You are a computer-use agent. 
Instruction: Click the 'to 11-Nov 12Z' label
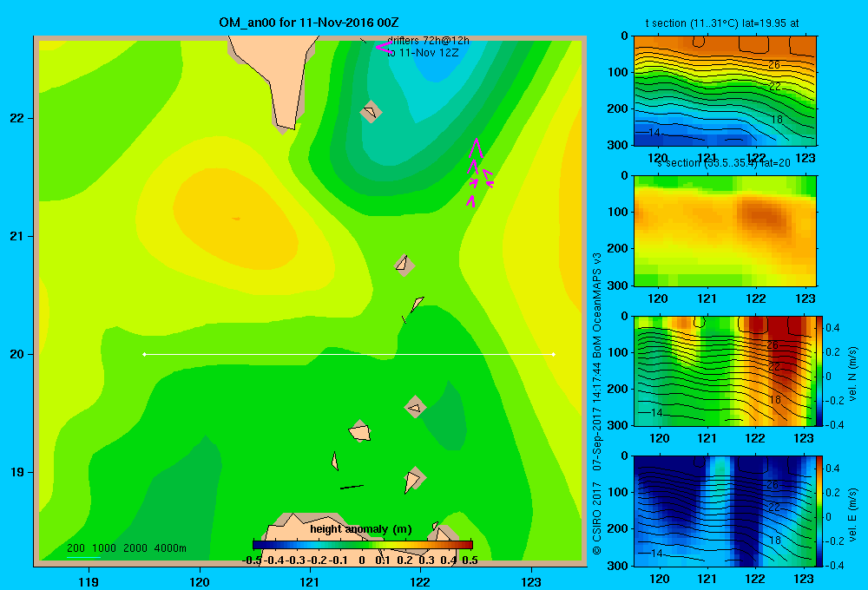423,53
